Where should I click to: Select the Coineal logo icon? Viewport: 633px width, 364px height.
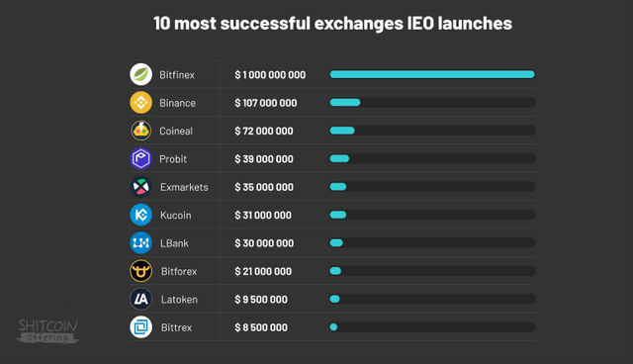140,131
